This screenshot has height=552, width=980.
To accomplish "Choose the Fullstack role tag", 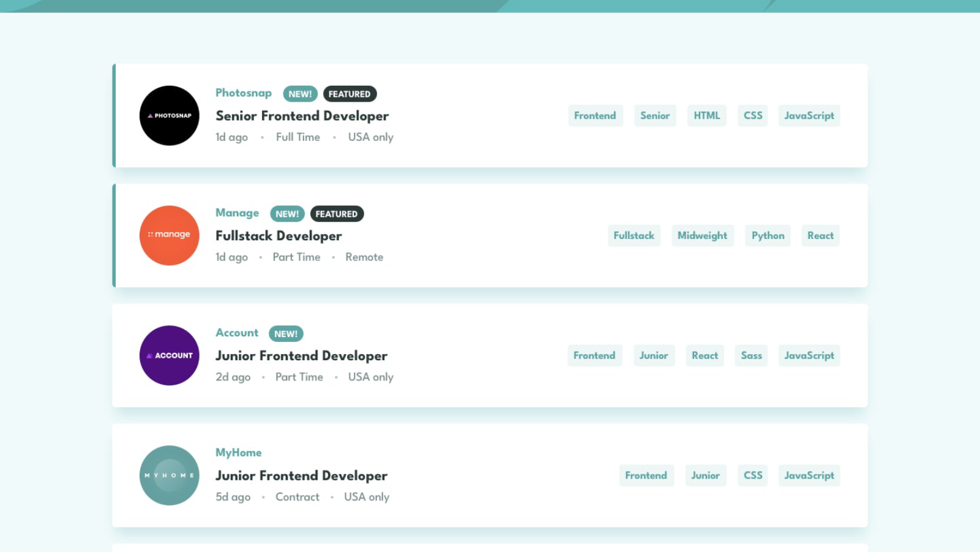I will (634, 236).
